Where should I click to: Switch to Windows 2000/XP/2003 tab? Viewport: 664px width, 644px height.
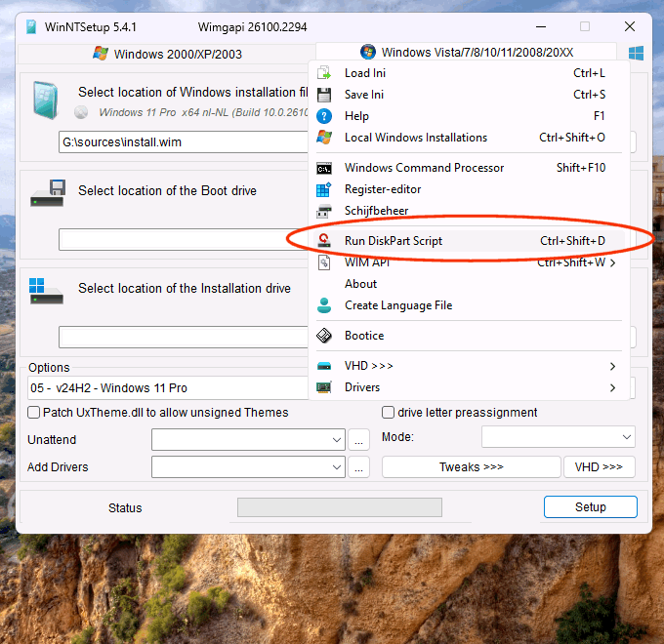(x=167, y=55)
